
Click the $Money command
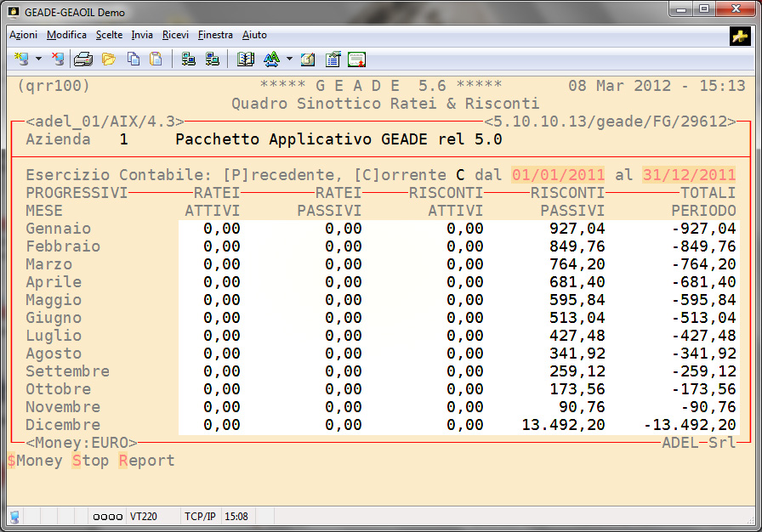click(x=35, y=461)
